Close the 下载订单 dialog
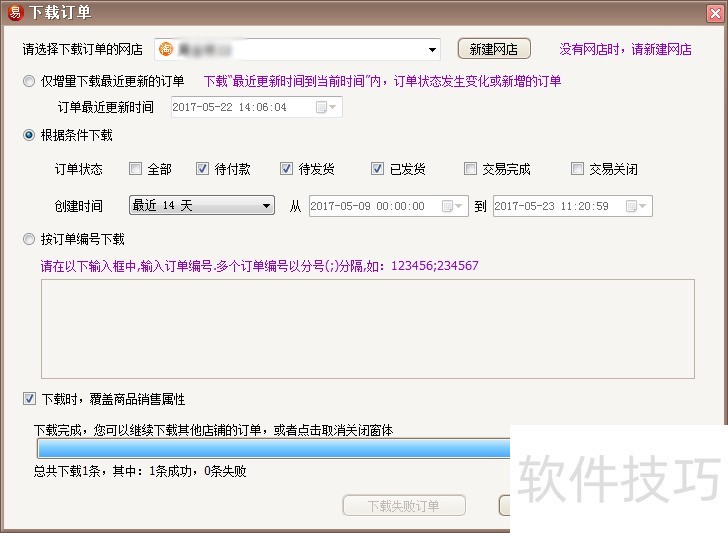Image resolution: width=728 pixels, height=533 pixels. [x=715, y=13]
